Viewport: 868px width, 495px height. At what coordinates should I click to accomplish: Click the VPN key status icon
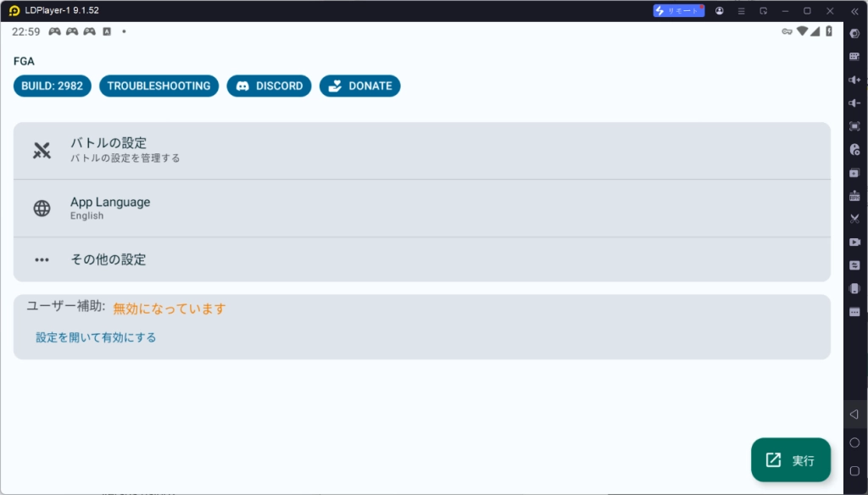787,31
